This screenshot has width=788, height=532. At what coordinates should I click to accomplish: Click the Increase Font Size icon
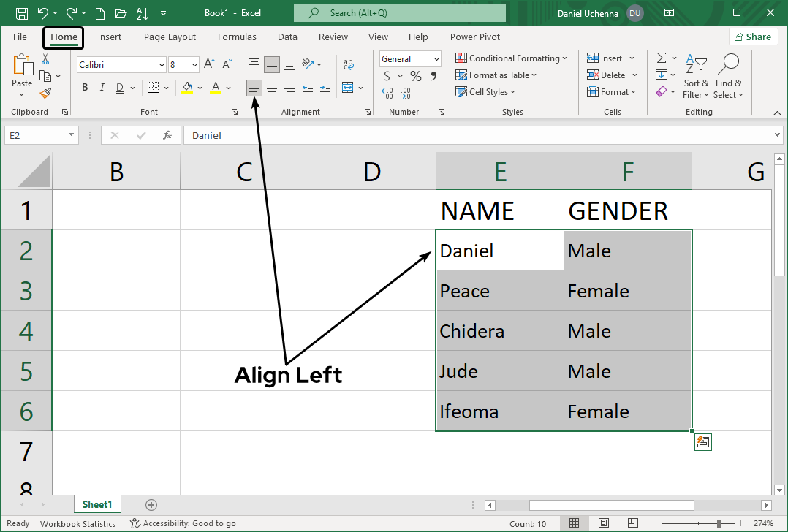point(208,63)
